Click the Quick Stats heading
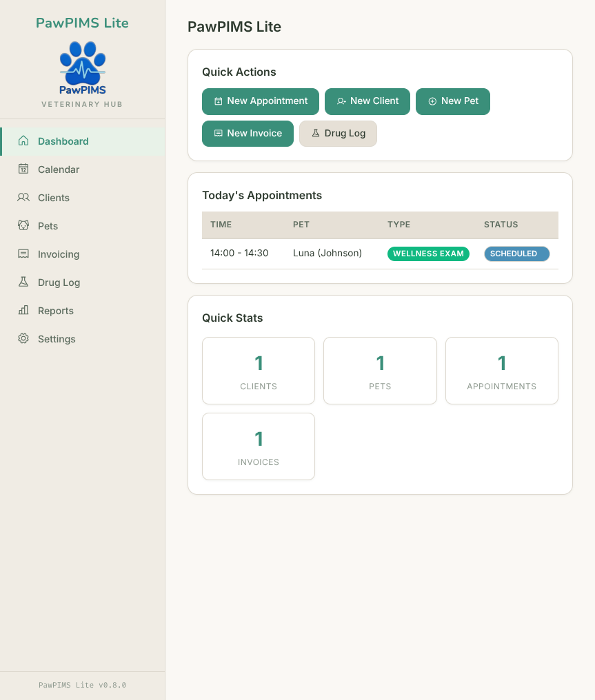595x700 pixels. (x=232, y=318)
